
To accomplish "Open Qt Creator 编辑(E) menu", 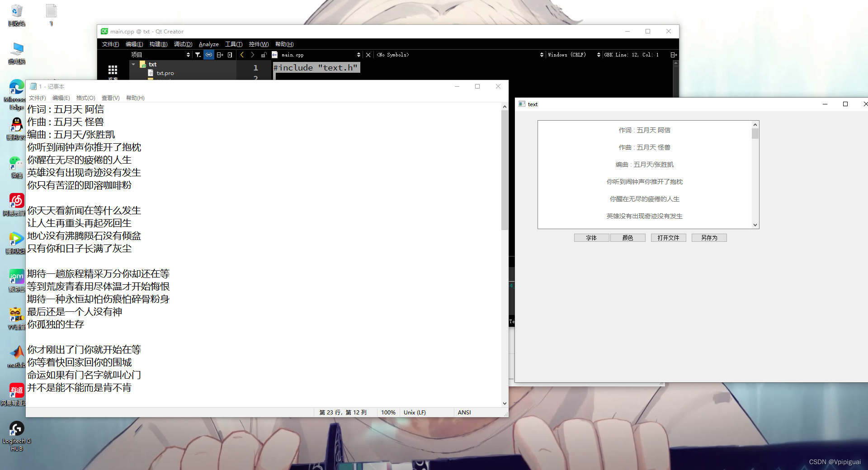I will point(134,44).
